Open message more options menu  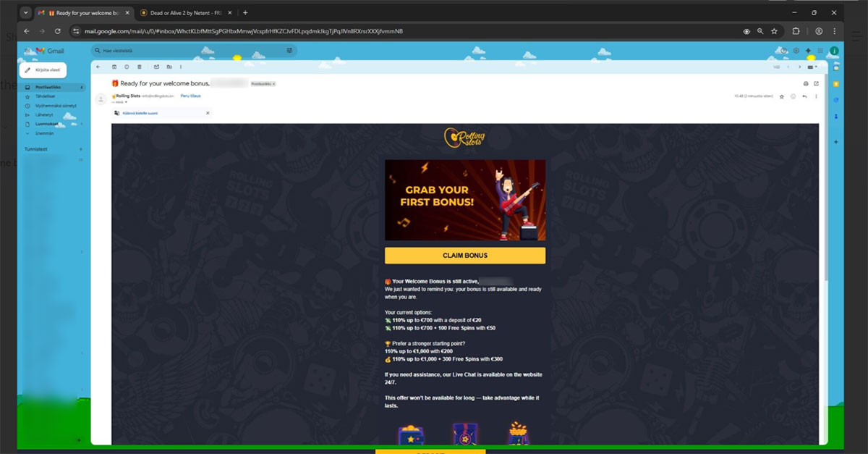816,96
